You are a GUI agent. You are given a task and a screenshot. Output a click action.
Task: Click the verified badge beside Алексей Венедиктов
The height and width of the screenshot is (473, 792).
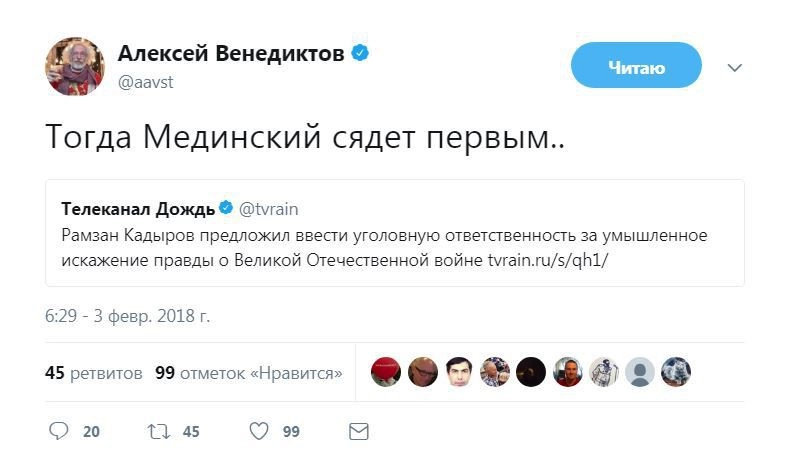pos(359,53)
